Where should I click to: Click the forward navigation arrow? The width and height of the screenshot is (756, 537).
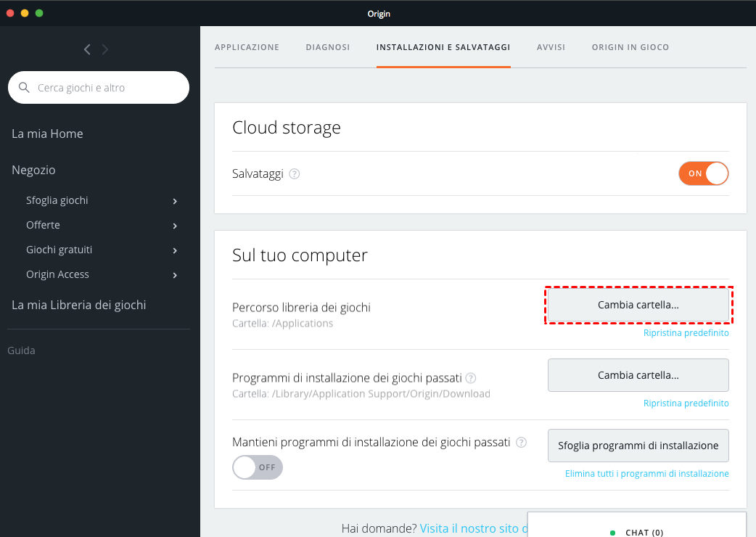tap(105, 49)
